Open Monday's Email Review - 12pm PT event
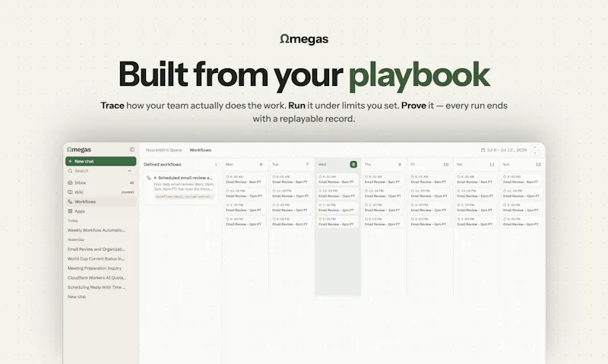The image size is (608, 364). [x=245, y=194]
